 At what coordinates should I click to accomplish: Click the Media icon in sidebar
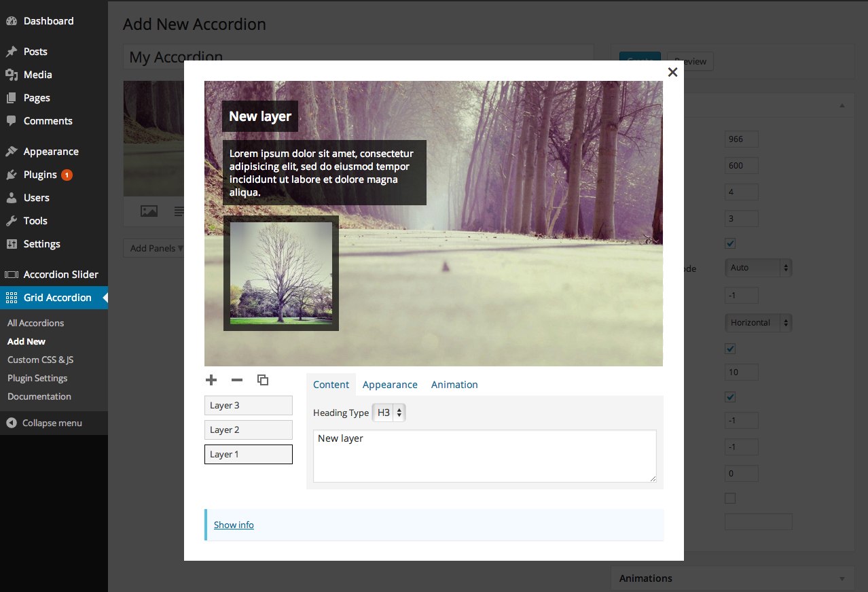point(12,75)
